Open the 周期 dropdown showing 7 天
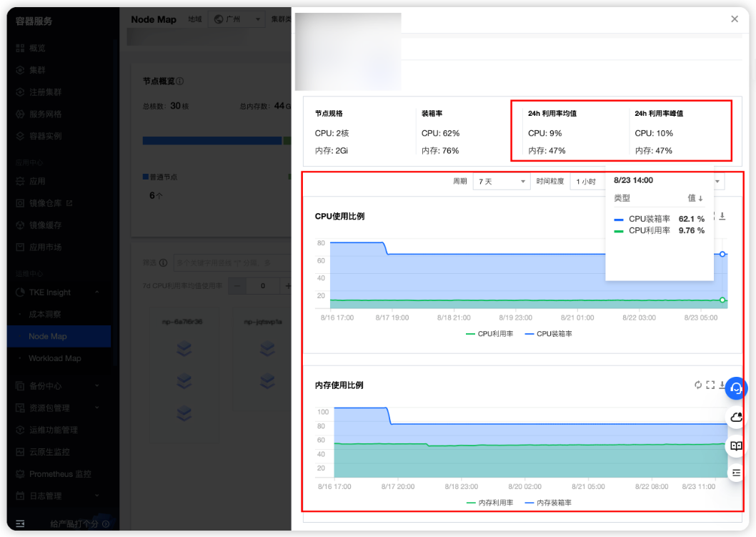This screenshot has height=537, width=756. [x=501, y=182]
